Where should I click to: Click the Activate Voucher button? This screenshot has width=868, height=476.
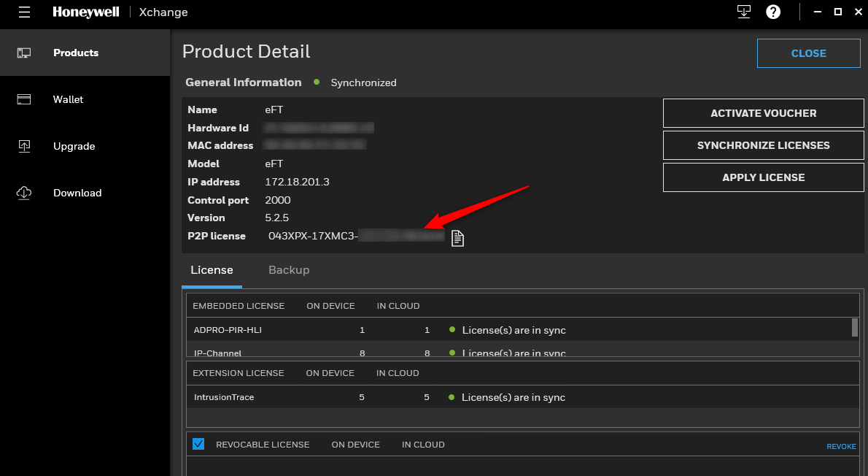(764, 113)
